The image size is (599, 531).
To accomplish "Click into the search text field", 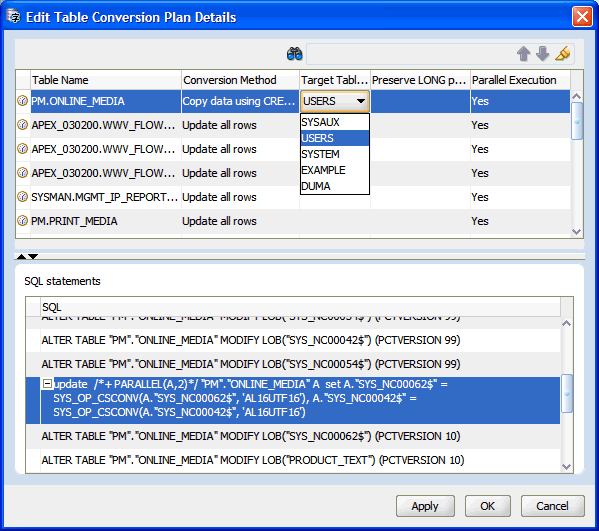I will [x=410, y=54].
